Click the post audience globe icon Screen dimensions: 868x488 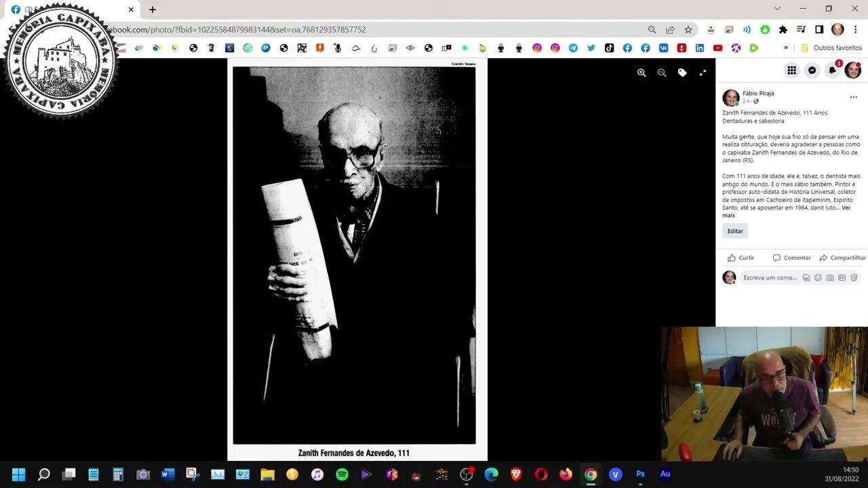756,102
